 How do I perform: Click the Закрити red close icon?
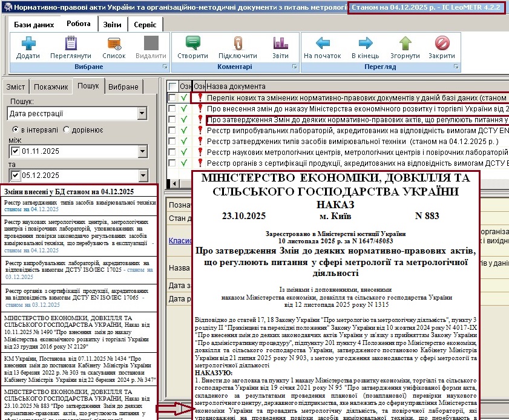pos(442,44)
